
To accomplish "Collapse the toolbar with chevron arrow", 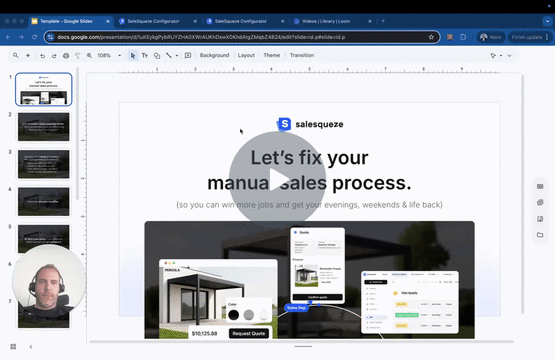I will click(509, 56).
